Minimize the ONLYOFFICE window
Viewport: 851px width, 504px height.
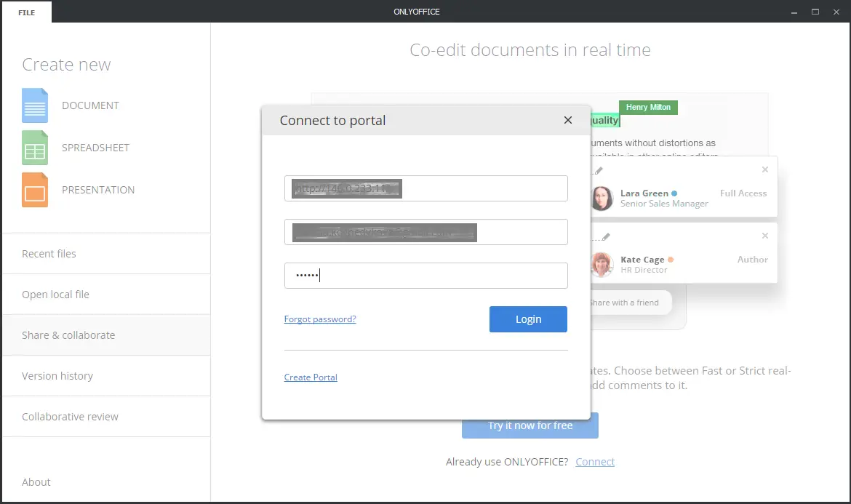pyautogui.click(x=794, y=12)
